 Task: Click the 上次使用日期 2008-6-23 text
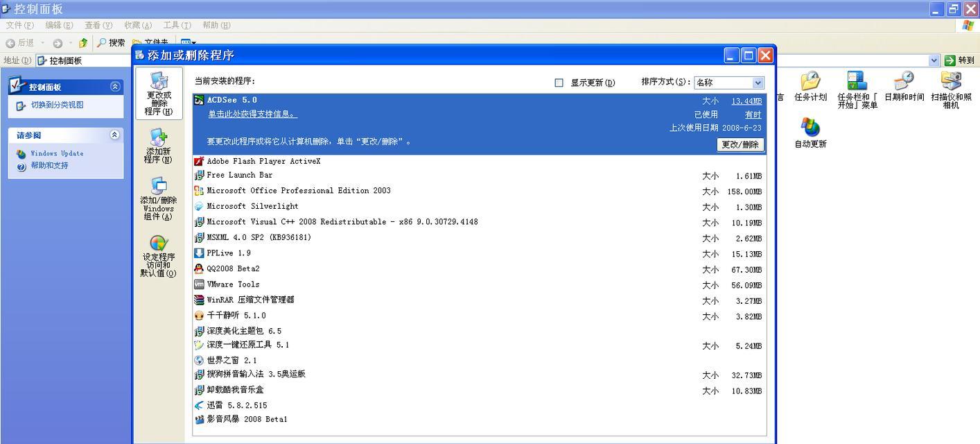[715, 128]
